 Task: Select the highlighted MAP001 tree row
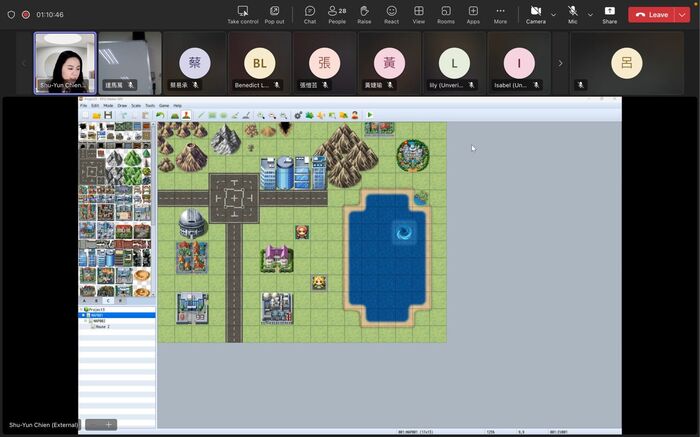pos(117,315)
